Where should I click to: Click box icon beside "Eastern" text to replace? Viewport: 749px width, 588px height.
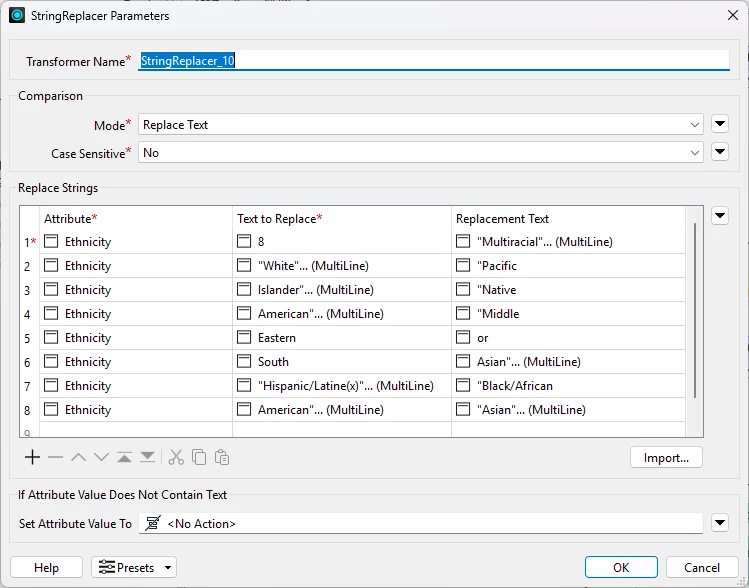click(x=244, y=337)
